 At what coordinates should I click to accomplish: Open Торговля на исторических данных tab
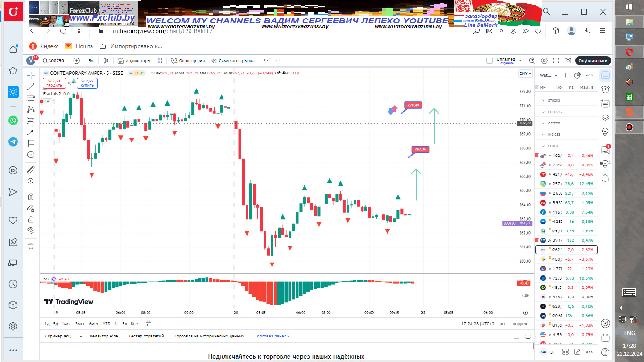click(209, 336)
